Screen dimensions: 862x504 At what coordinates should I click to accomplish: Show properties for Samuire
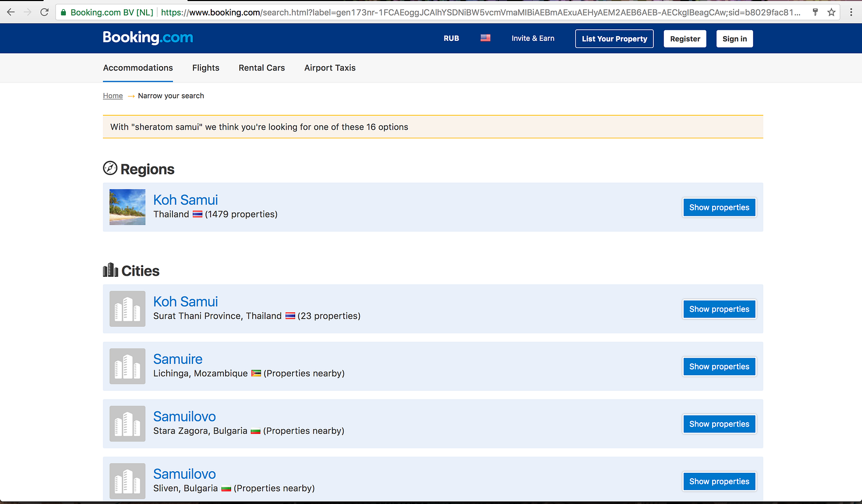[719, 367]
